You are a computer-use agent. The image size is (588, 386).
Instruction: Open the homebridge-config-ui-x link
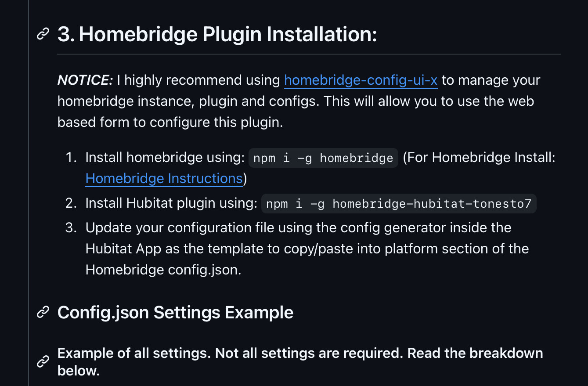361,80
